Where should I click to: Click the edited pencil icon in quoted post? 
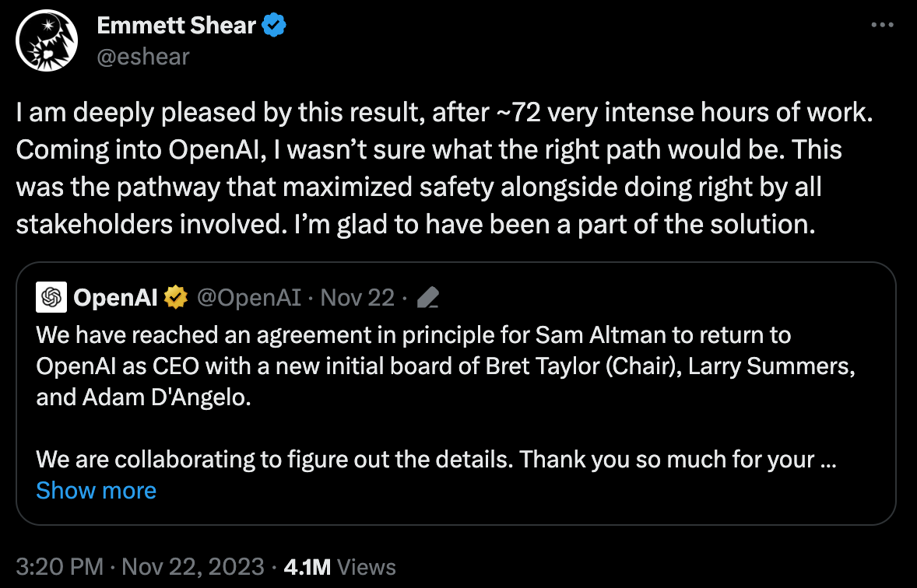[428, 297]
